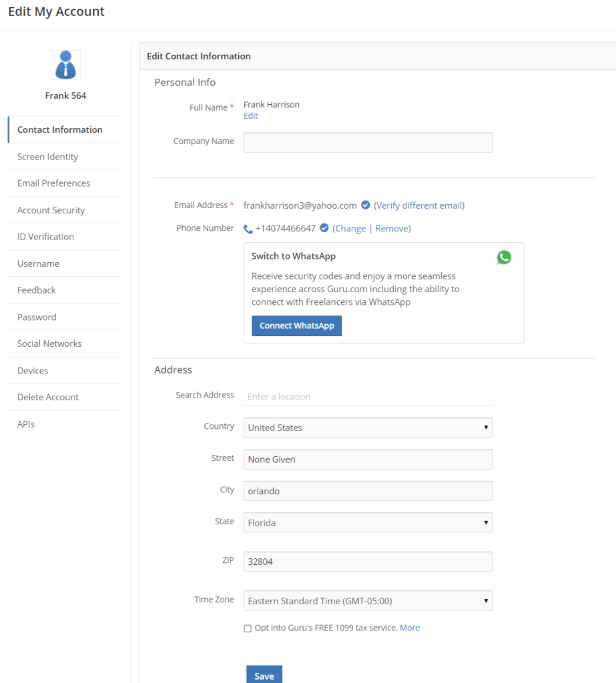Expand the State dropdown showing Florida

[368, 523]
